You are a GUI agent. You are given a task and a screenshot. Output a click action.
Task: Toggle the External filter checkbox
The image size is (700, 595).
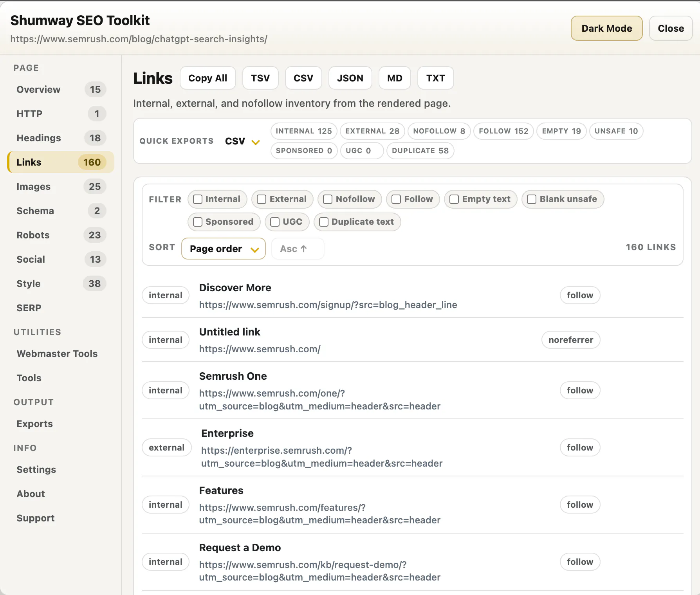262,199
